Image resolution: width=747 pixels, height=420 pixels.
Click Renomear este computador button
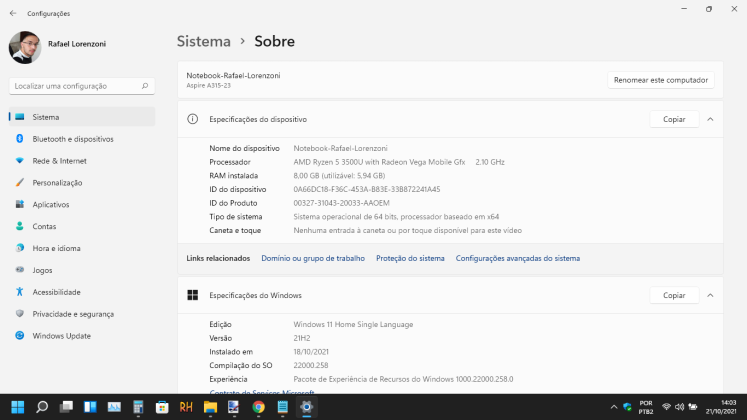pyautogui.click(x=661, y=80)
